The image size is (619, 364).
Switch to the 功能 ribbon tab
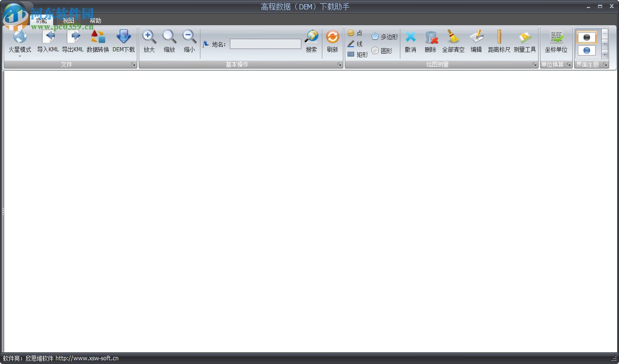click(x=42, y=21)
